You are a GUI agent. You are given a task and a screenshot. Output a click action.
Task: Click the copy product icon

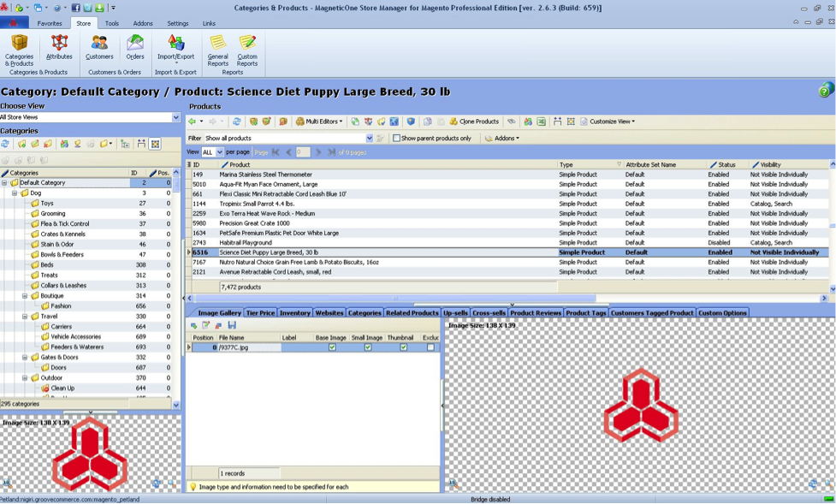[x=428, y=122]
